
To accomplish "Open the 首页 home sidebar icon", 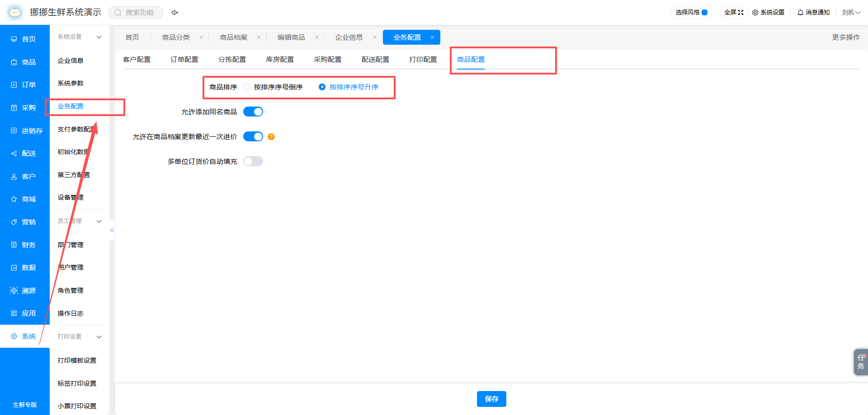I will (14, 39).
